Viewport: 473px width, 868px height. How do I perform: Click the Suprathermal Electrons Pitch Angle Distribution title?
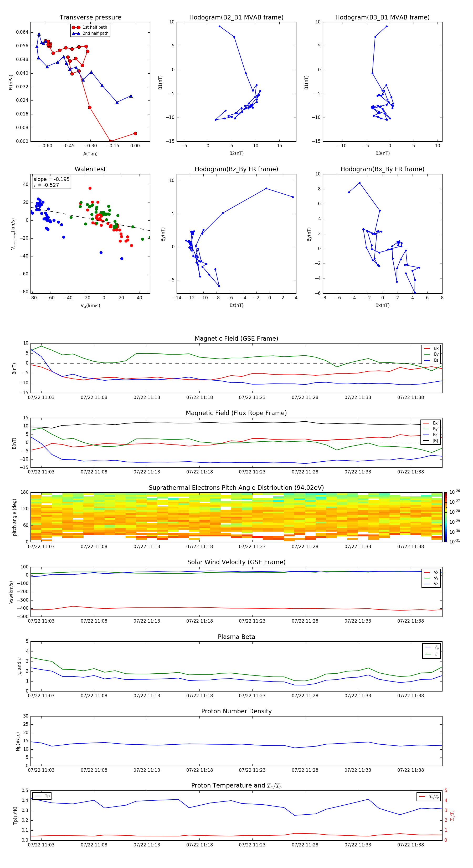pos(236,488)
